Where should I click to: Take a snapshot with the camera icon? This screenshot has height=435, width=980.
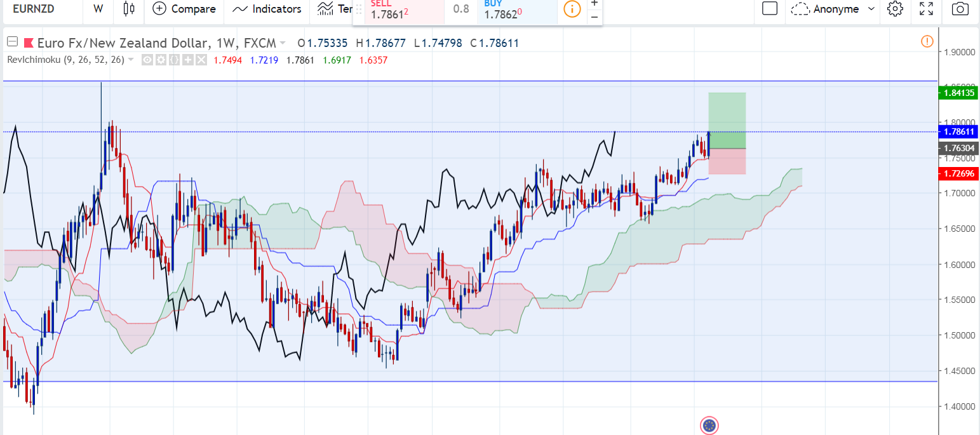[960, 9]
